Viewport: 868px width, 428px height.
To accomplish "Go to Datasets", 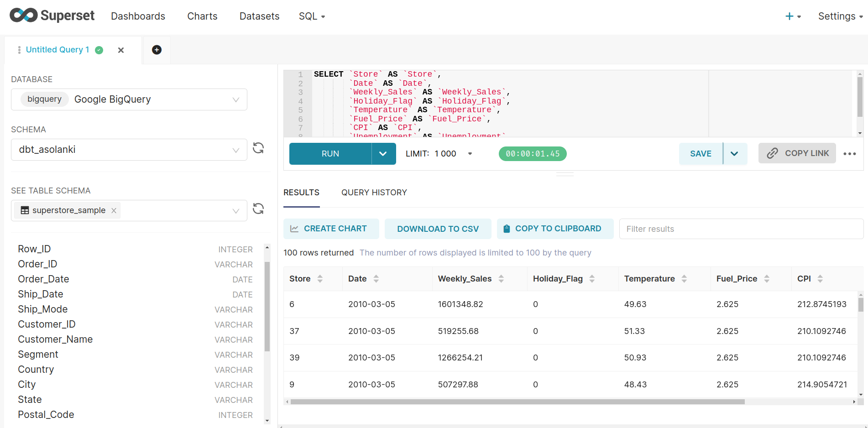I will click(259, 16).
